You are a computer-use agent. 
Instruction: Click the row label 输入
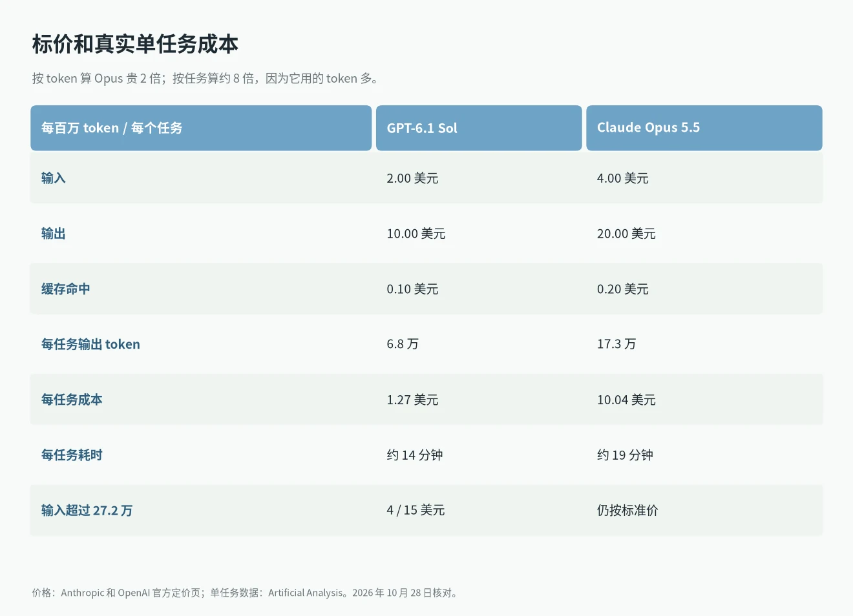point(54,178)
